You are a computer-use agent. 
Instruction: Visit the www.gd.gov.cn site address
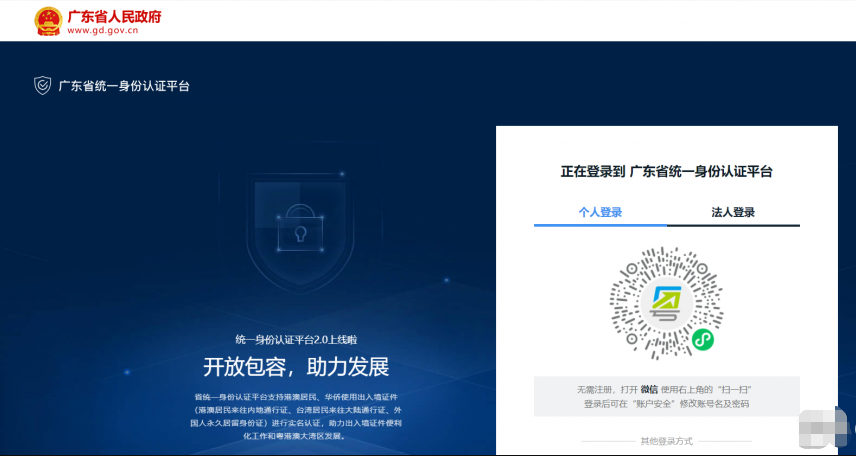[103, 31]
